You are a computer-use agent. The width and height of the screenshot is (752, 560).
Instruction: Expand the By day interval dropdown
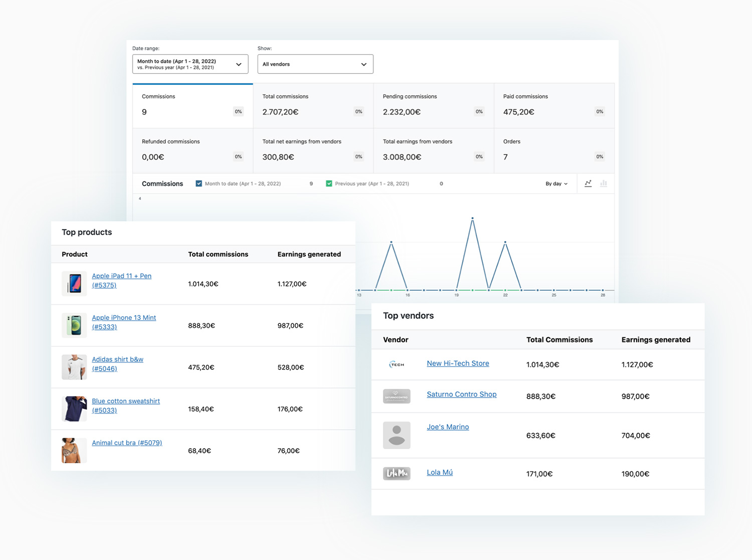556,184
